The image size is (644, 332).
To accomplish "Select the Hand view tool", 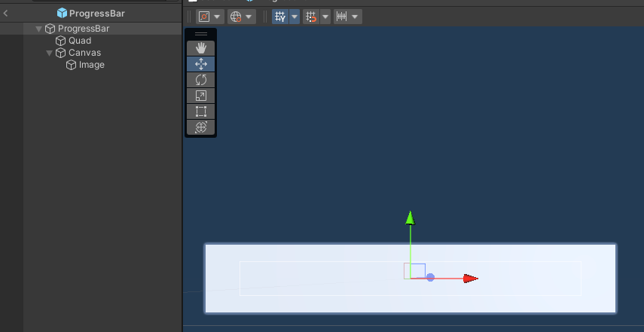I will 201,48.
